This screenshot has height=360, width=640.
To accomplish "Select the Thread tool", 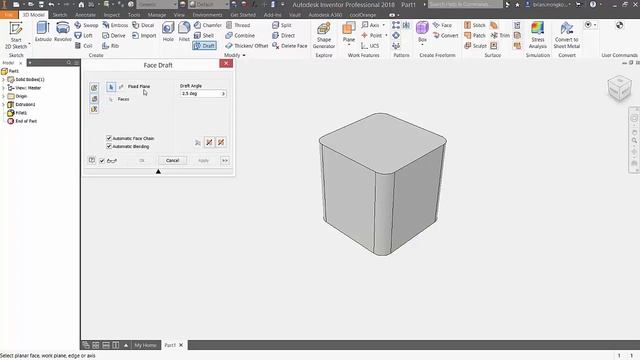I will (x=238, y=25).
